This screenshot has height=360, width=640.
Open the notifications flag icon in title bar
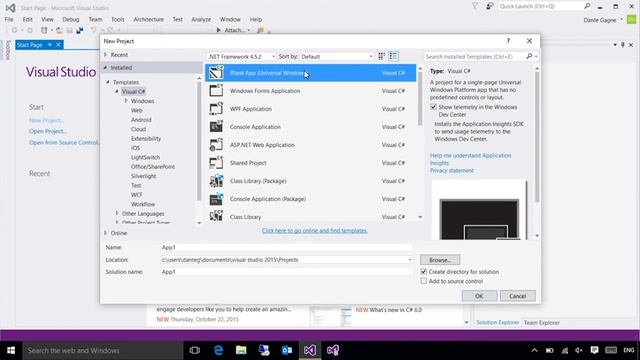[475, 6]
